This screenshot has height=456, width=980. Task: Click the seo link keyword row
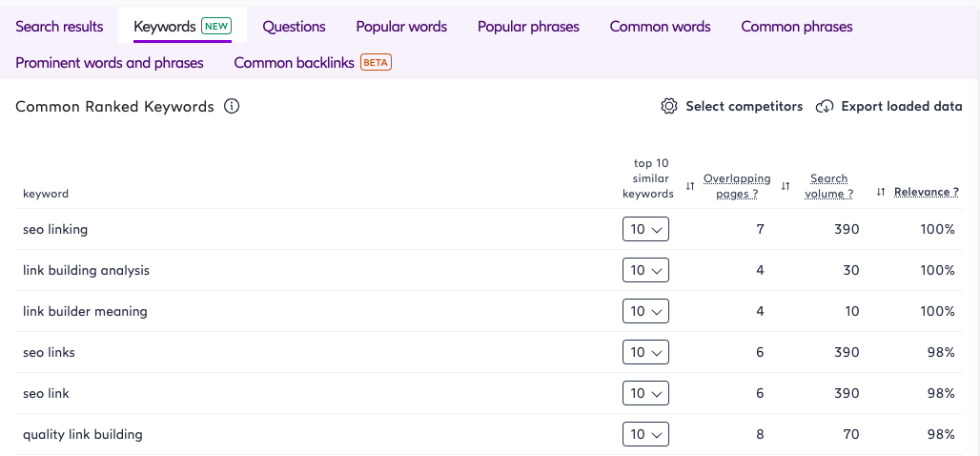pos(489,393)
